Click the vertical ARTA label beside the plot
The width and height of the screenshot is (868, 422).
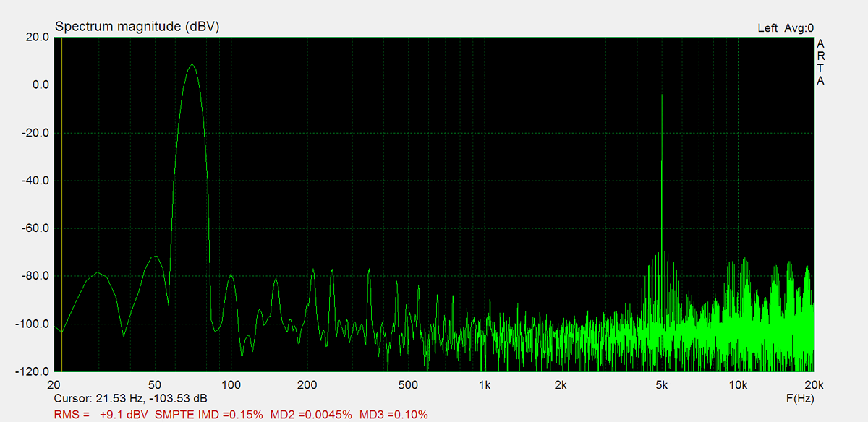820,62
